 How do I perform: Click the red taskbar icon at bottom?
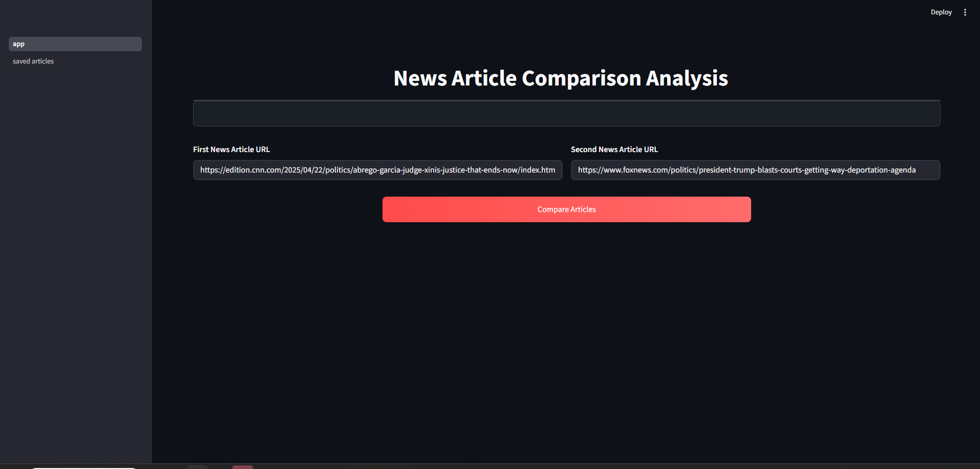click(243, 467)
